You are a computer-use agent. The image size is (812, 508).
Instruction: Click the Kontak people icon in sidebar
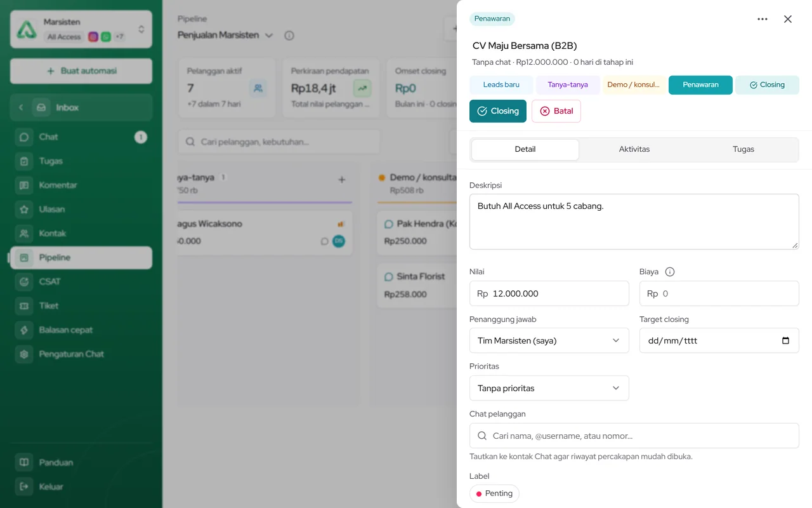point(24,234)
